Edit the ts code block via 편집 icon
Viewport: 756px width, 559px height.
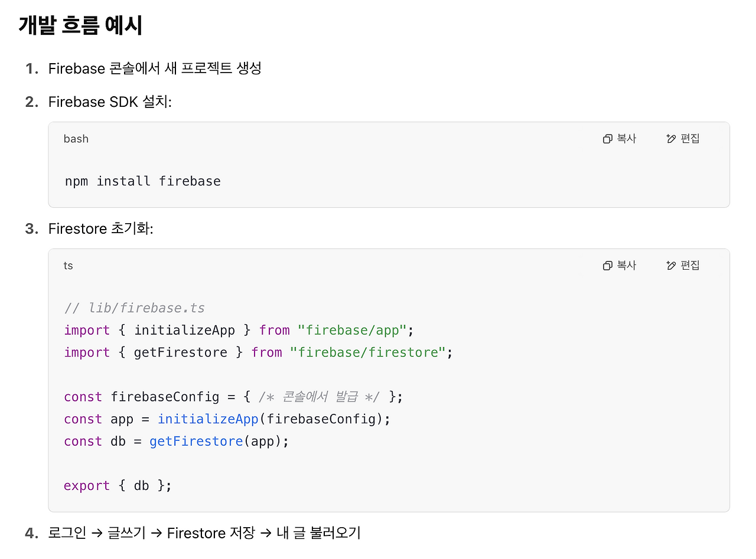coord(683,266)
